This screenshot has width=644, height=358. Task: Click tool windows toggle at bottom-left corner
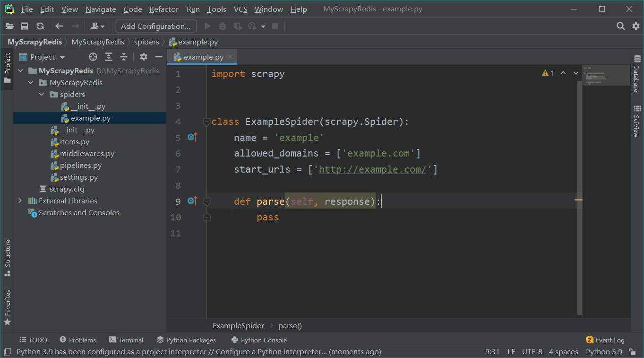[8, 351]
